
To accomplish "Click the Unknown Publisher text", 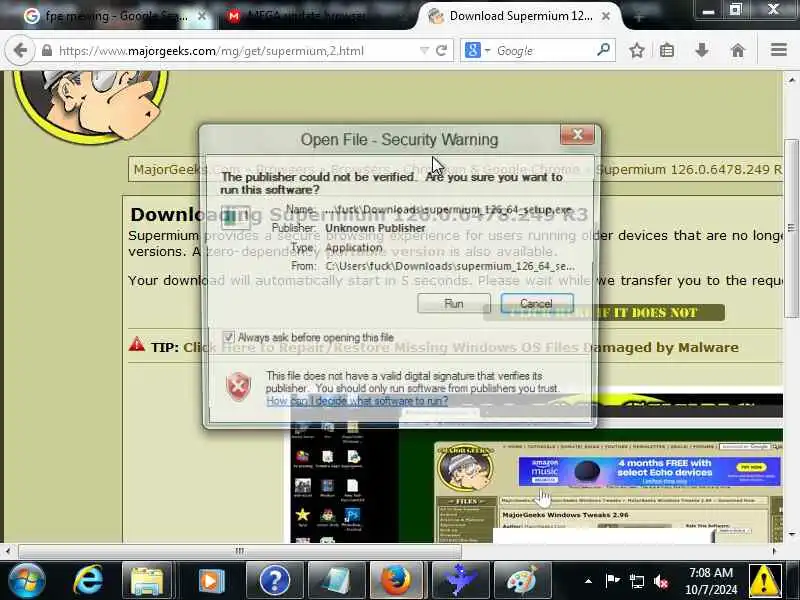I will click(375, 228).
